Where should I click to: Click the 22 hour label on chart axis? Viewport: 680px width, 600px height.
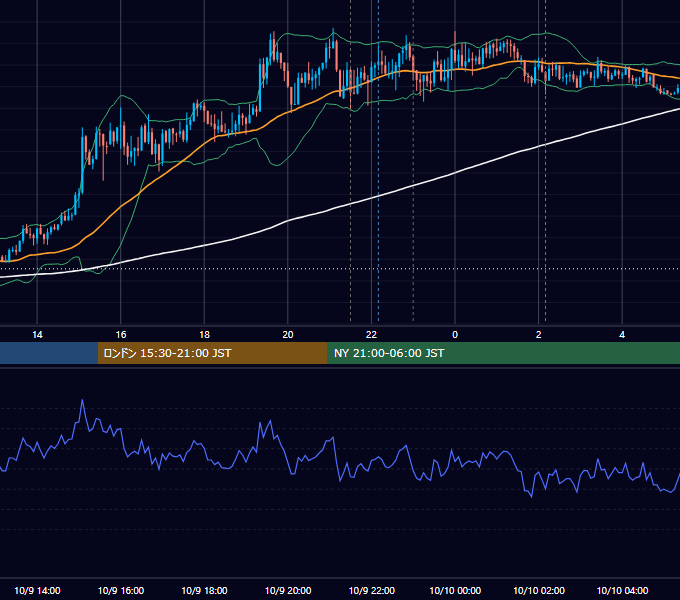371,335
